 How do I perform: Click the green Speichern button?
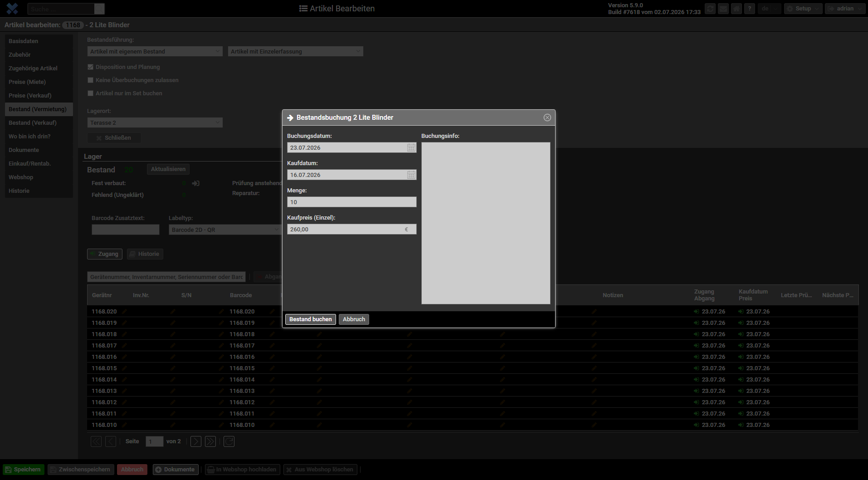[x=24, y=470]
